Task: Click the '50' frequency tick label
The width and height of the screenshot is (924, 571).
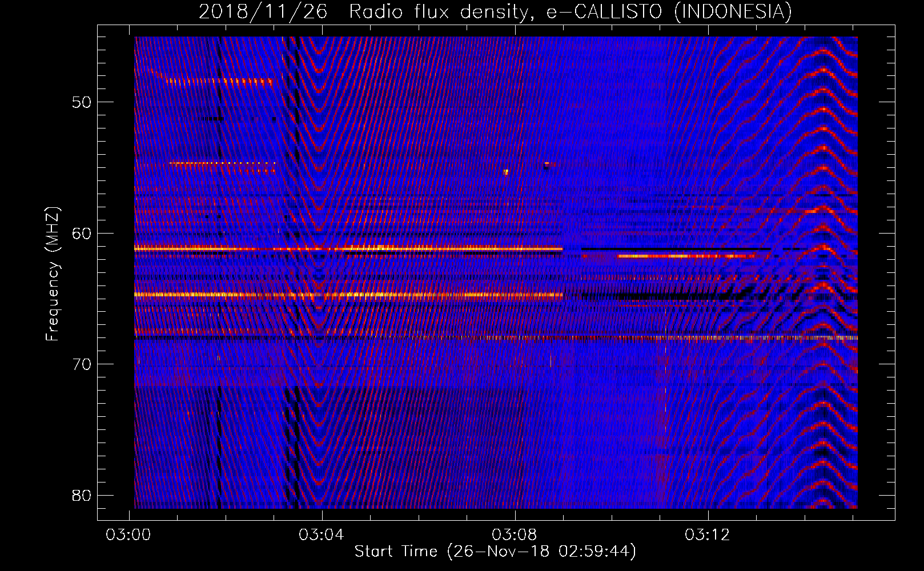Action: pos(82,102)
